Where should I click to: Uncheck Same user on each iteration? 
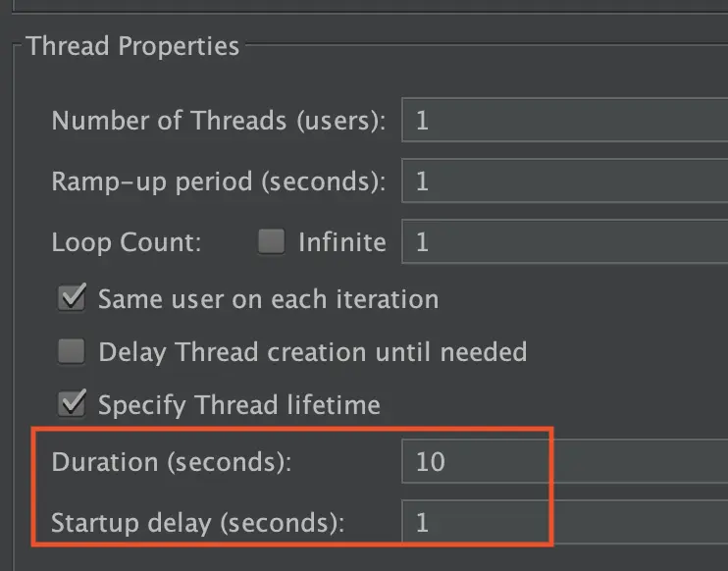(x=72, y=298)
